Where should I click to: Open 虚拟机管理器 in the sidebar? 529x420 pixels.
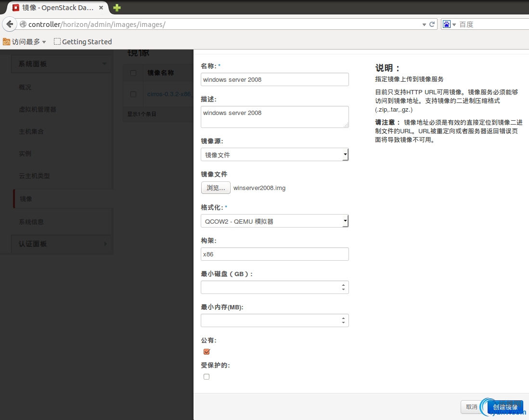click(38, 109)
